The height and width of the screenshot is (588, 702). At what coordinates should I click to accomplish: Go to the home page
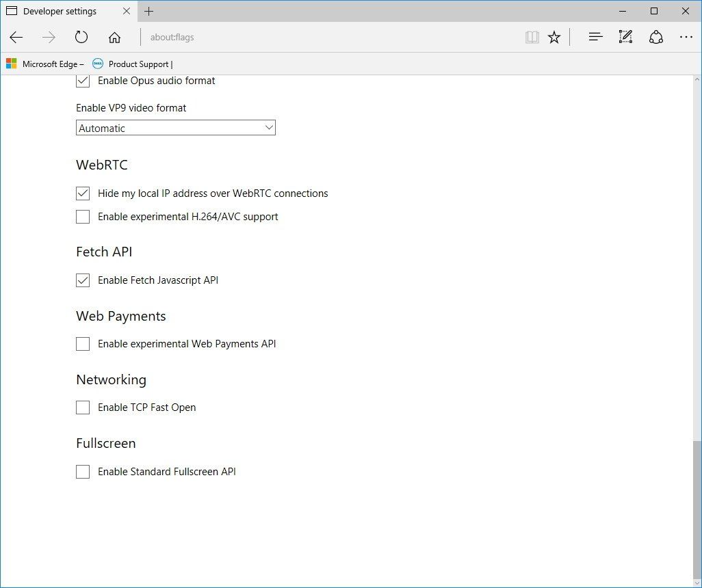tap(114, 37)
